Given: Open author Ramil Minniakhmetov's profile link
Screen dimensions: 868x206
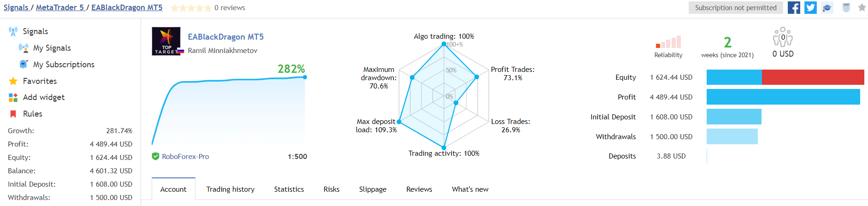Looking at the screenshot, I should (x=222, y=51).
